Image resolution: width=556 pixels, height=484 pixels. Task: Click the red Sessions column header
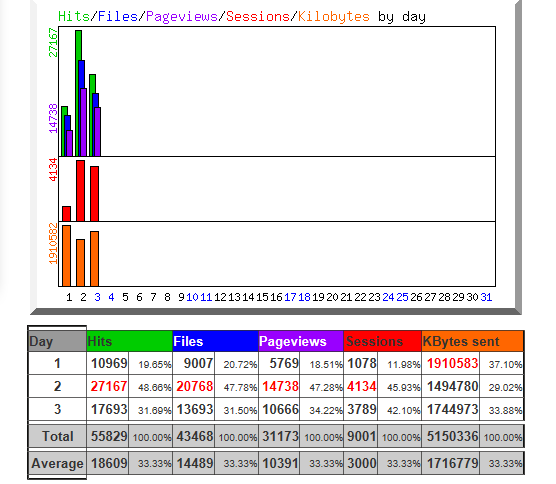[x=382, y=341]
